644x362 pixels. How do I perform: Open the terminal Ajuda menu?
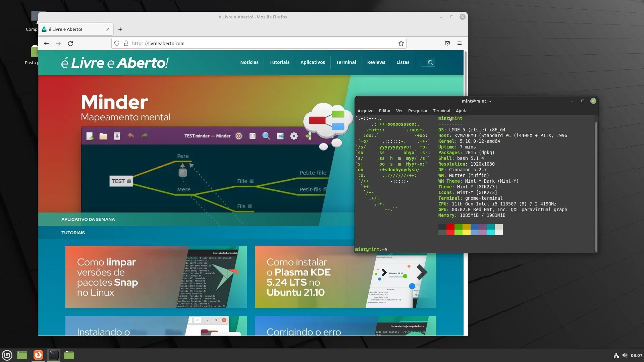point(462,111)
